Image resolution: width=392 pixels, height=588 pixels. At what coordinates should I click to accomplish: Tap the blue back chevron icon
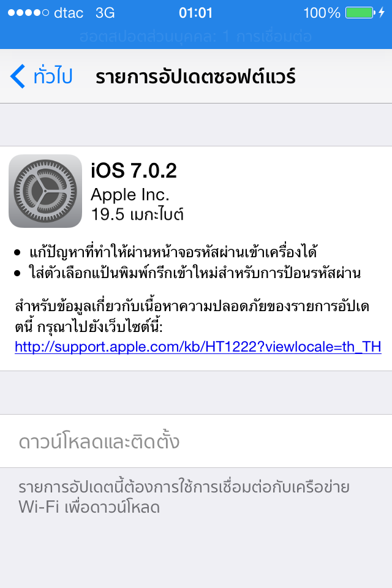click(x=18, y=77)
